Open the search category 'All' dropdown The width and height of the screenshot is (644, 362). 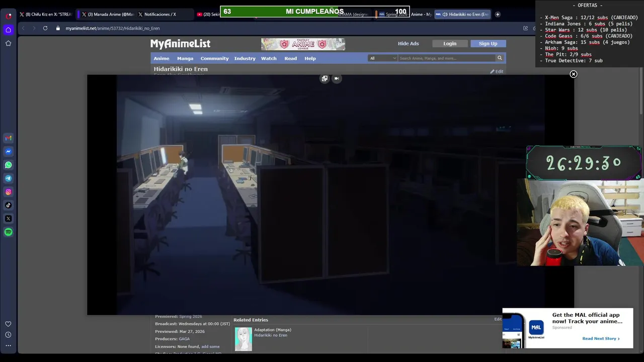(383, 58)
